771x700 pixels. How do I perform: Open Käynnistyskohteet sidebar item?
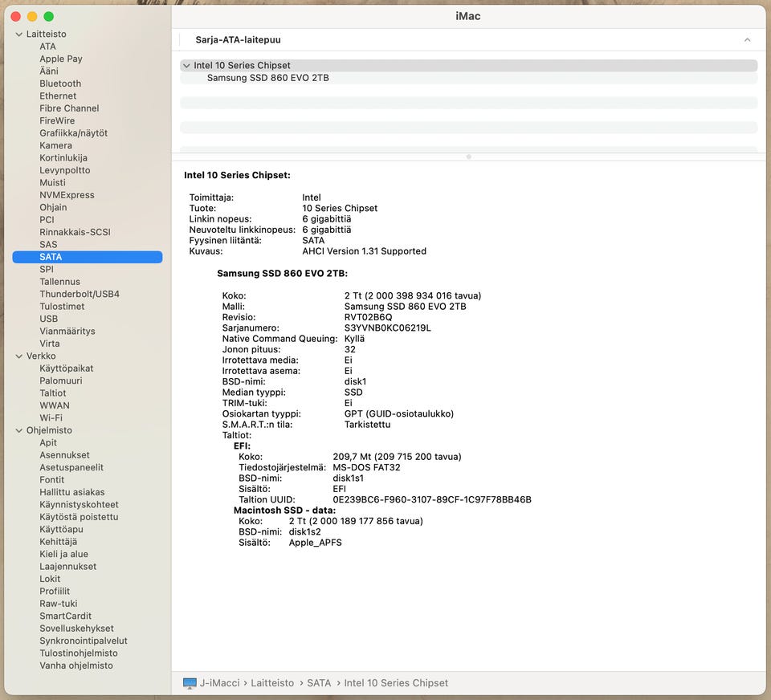[80, 504]
